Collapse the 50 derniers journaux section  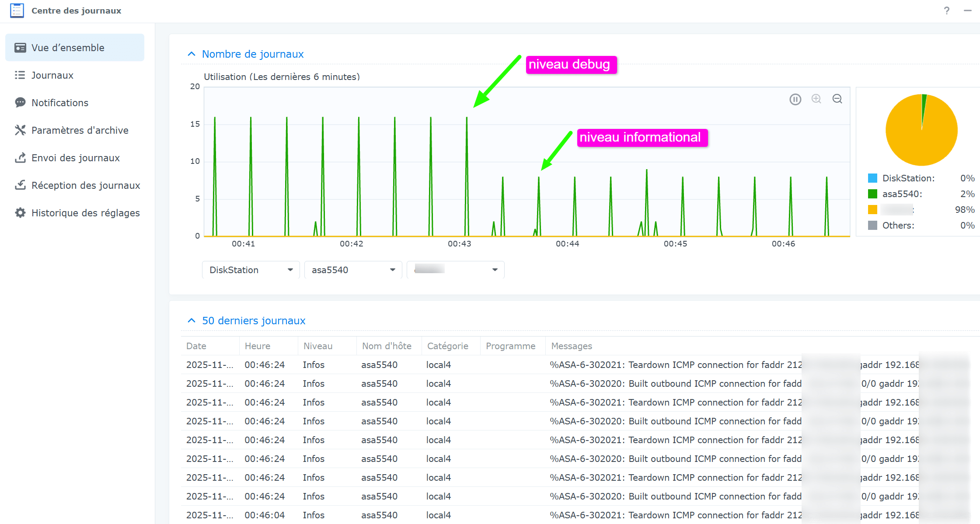(x=192, y=320)
